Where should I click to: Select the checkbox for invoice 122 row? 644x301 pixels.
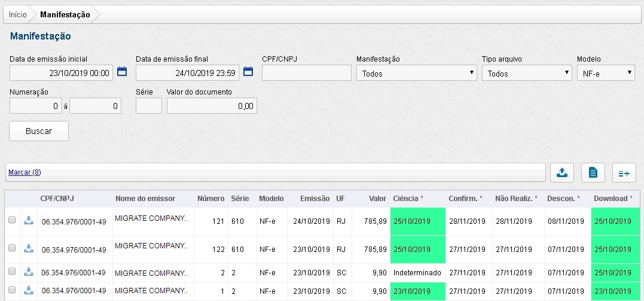coord(12,249)
